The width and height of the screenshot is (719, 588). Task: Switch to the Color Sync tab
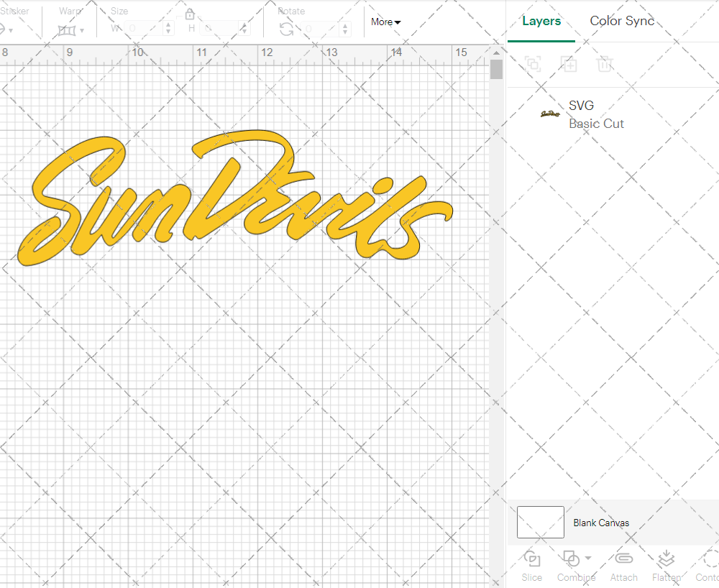click(622, 21)
